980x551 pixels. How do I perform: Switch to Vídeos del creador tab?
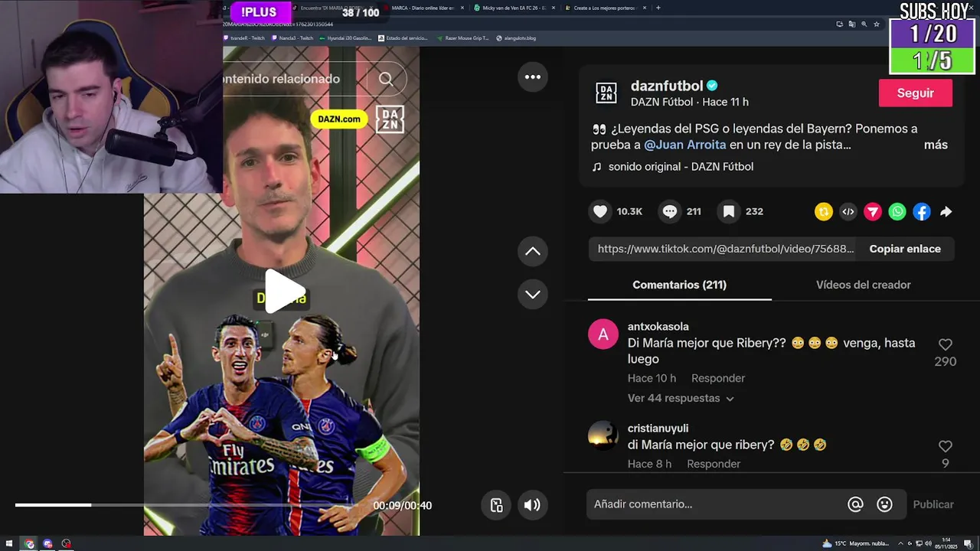point(864,285)
